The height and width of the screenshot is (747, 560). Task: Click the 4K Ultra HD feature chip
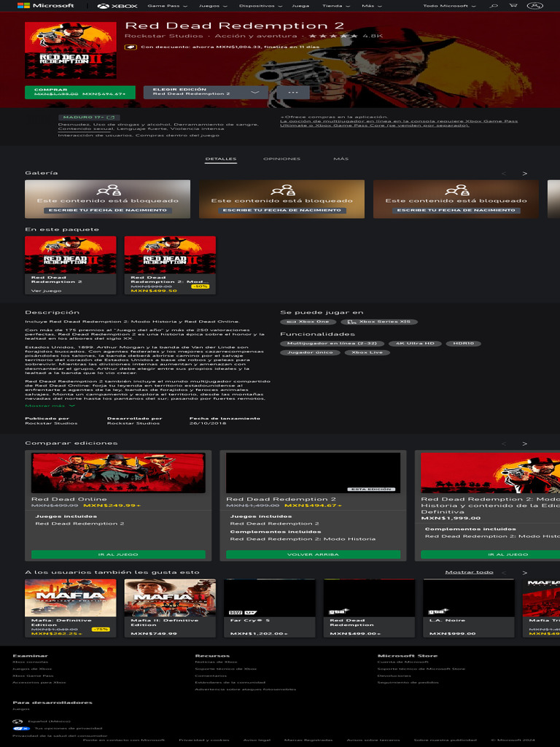[415, 344]
